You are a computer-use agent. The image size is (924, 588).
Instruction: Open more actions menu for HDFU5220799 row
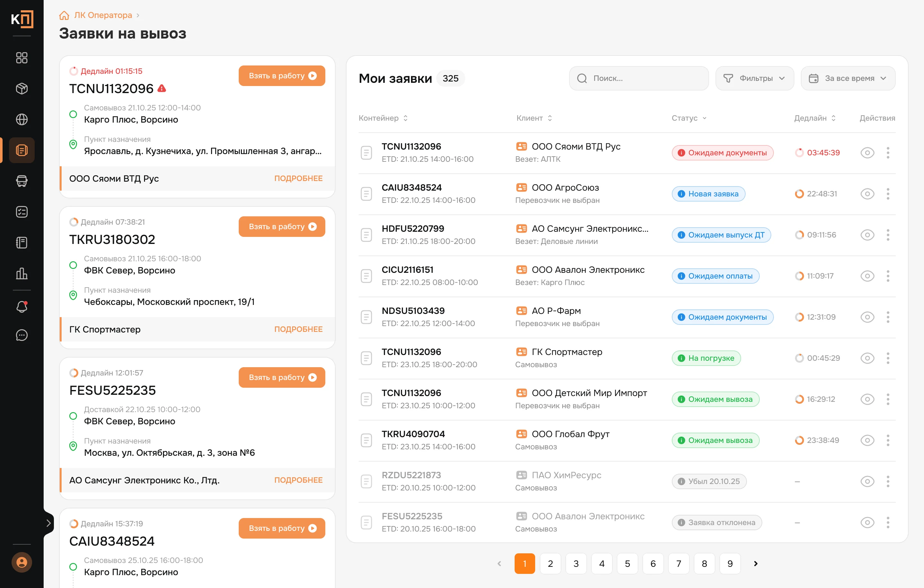888,235
